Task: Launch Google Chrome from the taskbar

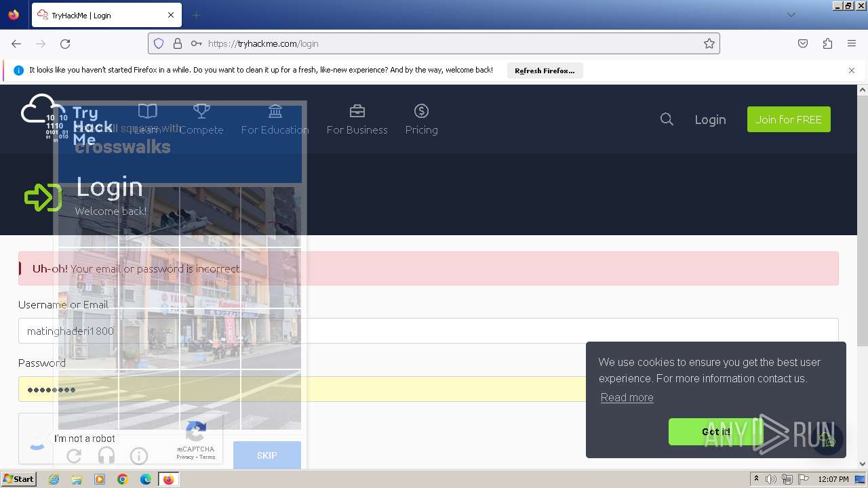Action: 123,479
